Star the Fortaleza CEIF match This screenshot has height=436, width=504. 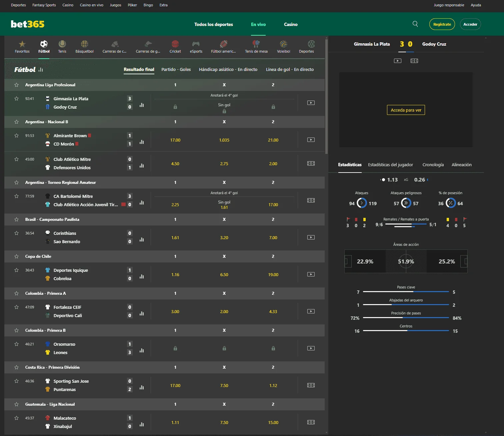point(16,307)
